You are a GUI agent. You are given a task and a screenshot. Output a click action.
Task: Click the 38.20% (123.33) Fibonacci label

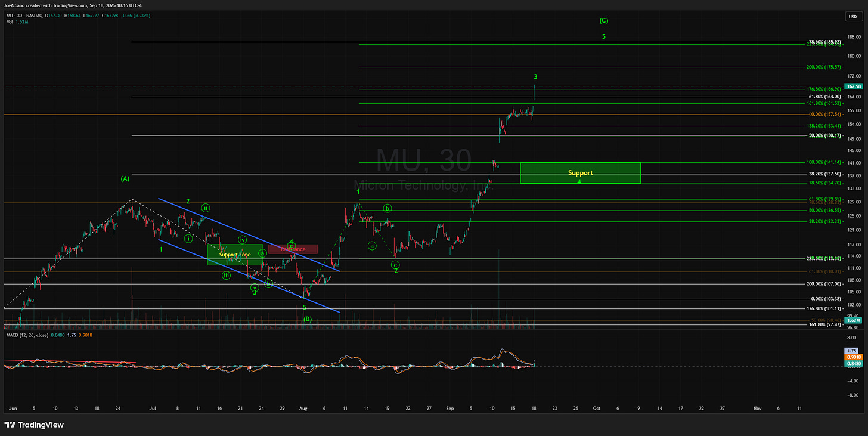coord(824,222)
